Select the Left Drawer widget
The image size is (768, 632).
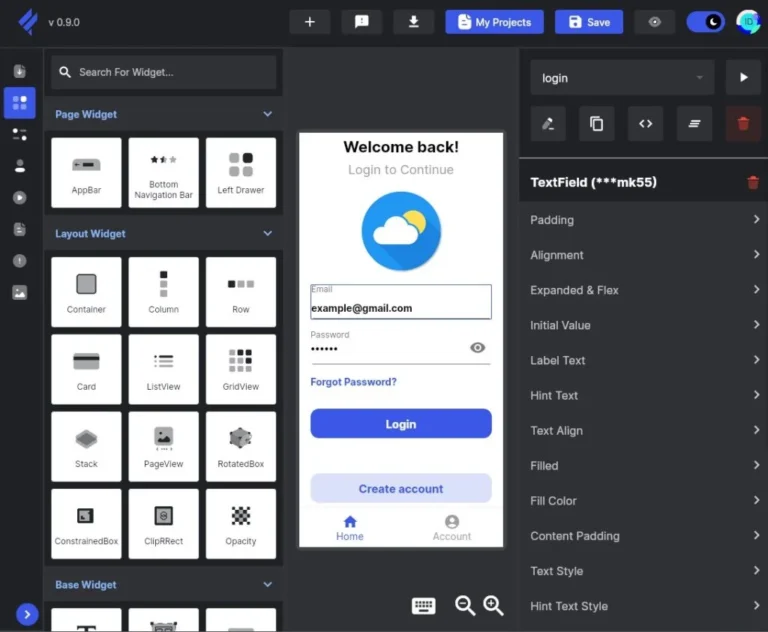click(241, 172)
